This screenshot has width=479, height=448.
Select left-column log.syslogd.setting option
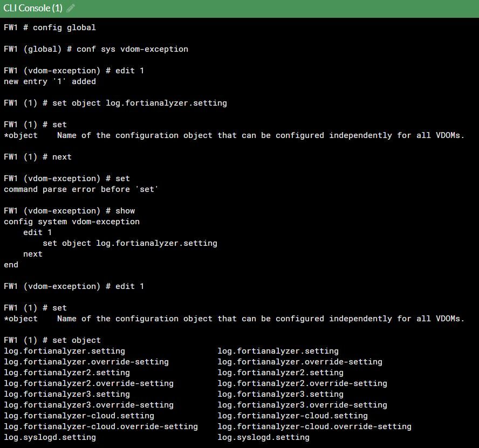coord(50,437)
